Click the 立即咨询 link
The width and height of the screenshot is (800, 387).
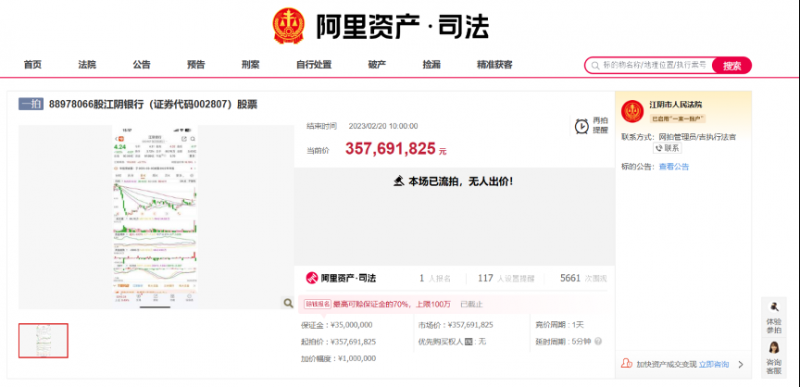click(714, 364)
